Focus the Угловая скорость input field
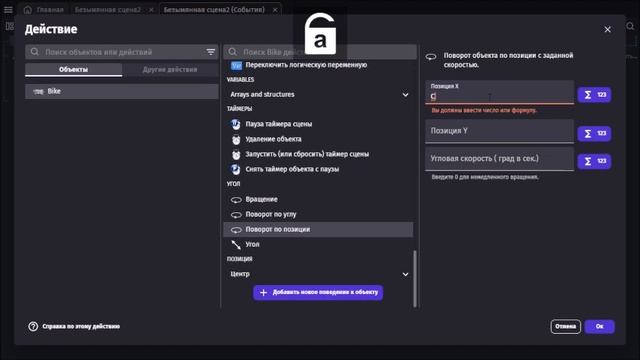The height and width of the screenshot is (360, 640). (x=500, y=159)
